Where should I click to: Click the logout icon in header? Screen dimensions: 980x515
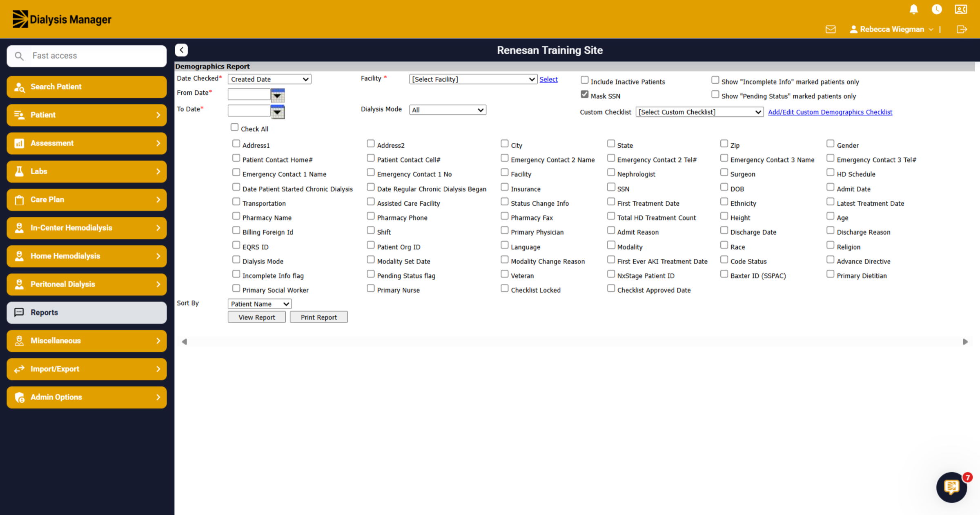962,29
